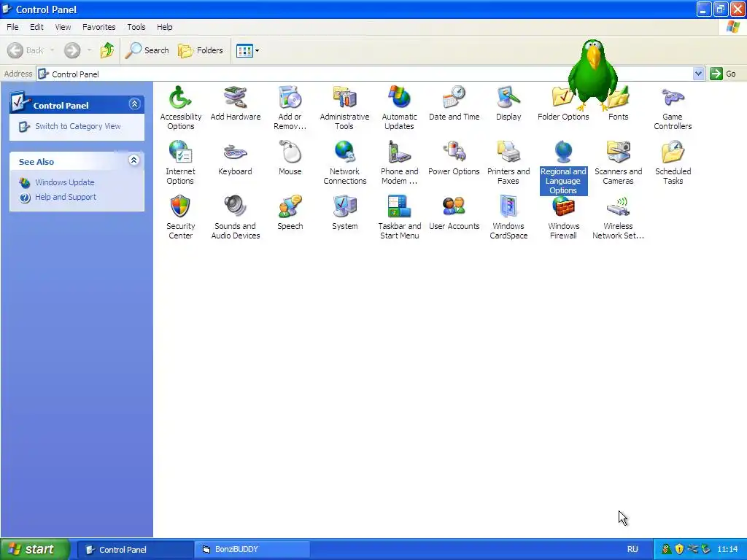
Task: Collapse the Control Panel side pane
Action: pyautogui.click(x=134, y=104)
